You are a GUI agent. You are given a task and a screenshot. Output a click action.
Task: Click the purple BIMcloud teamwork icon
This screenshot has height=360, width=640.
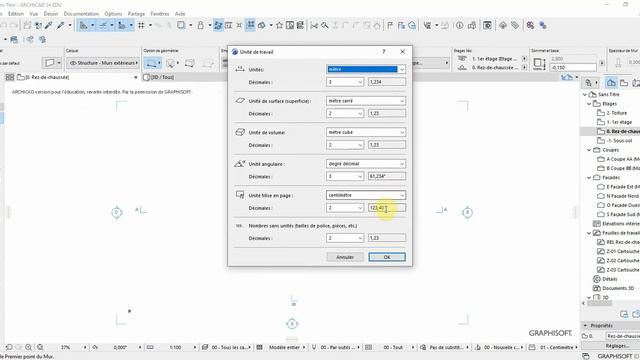point(530,25)
